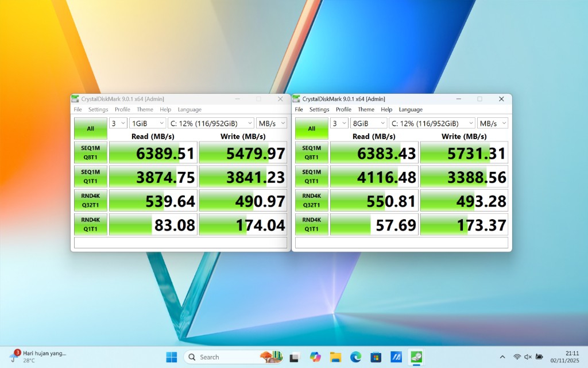This screenshot has height=368, width=588.
Task: Show hidden system tray icons
Action: (502, 357)
